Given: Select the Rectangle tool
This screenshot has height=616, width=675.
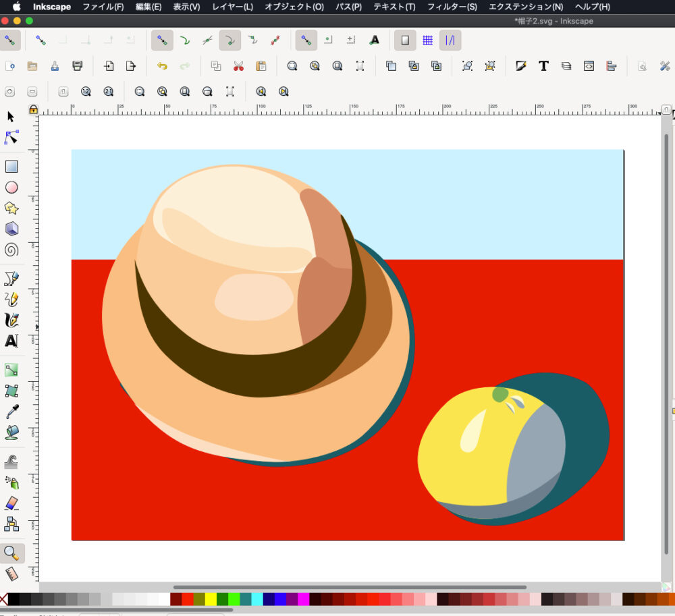Looking at the screenshot, I should (11, 167).
